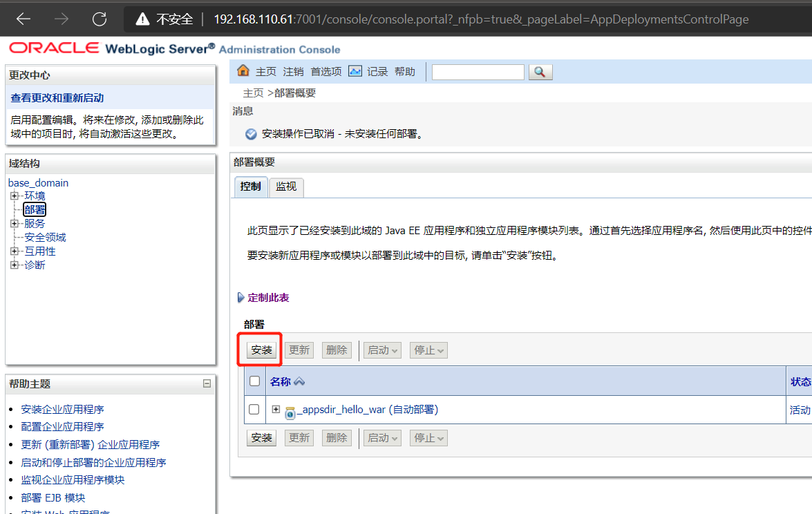Click the browser back arrow

[23, 19]
